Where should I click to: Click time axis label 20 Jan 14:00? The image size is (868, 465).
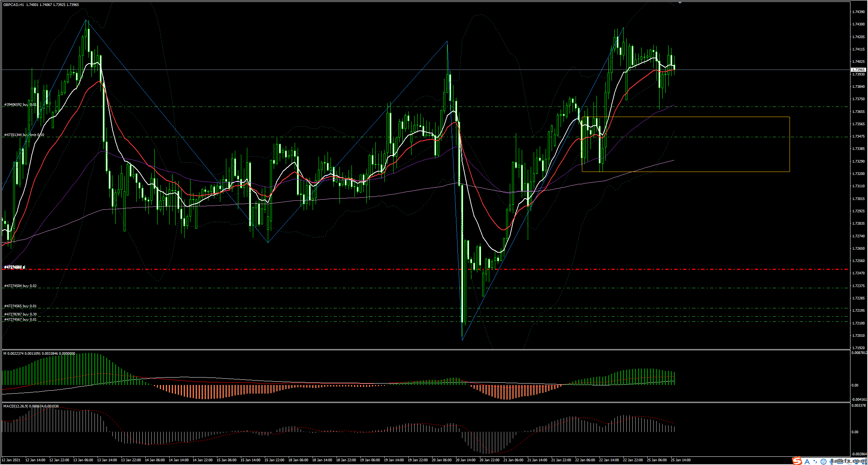click(x=465, y=460)
